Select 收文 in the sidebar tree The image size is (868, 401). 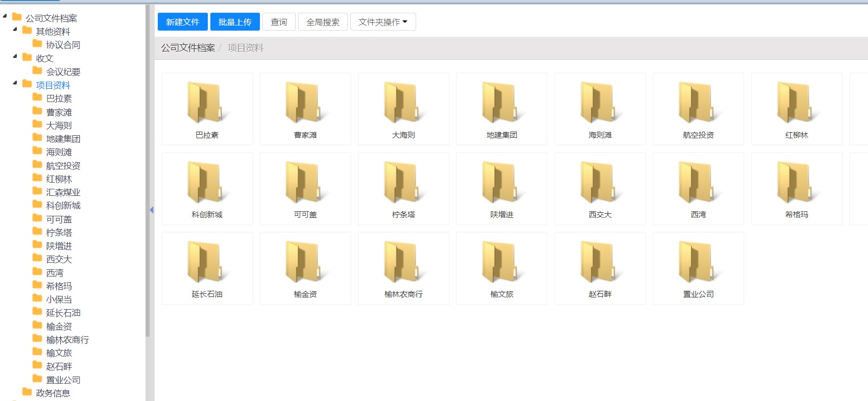click(x=44, y=58)
